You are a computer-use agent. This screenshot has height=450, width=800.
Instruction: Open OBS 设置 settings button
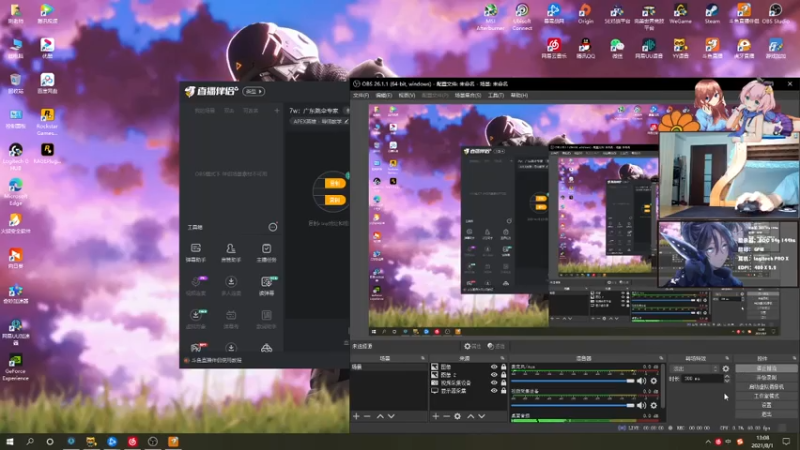tap(766, 405)
